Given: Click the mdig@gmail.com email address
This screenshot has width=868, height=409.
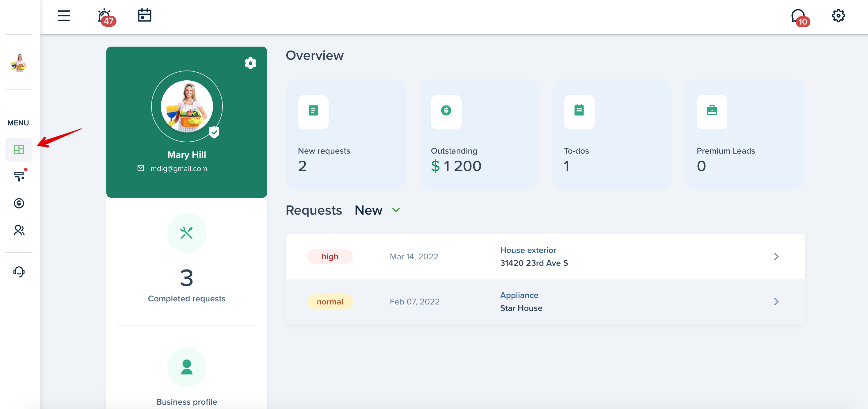Looking at the screenshot, I should [179, 169].
